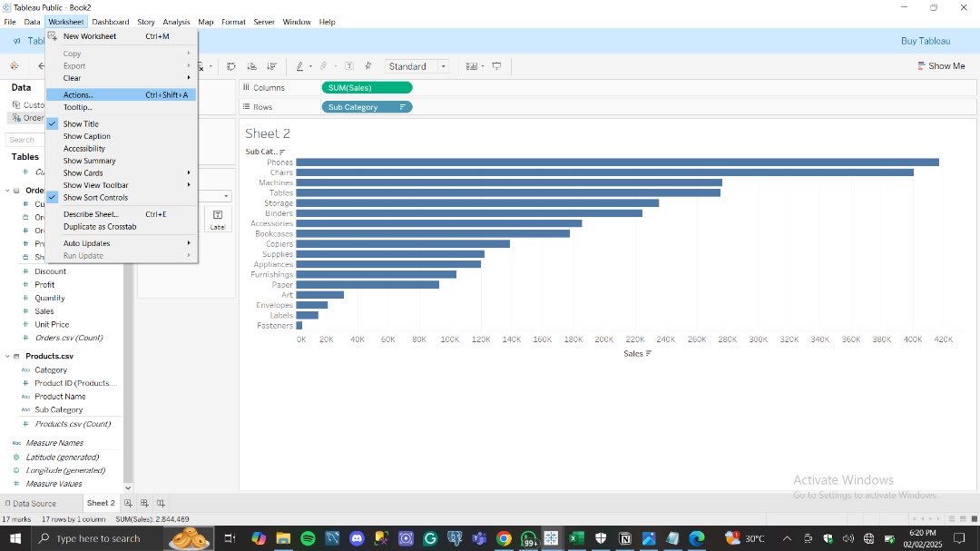Viewport: 980px width, 551px height.
Task: Click the New Story tab icon
Action: (x=161, y=503)
